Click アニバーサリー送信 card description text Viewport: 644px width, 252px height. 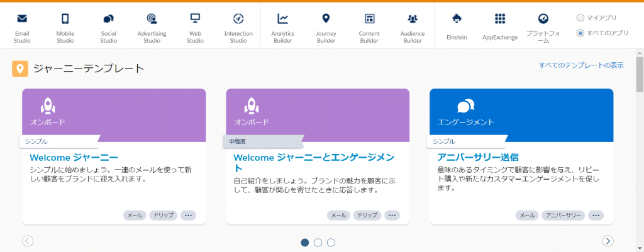[518, 179]
